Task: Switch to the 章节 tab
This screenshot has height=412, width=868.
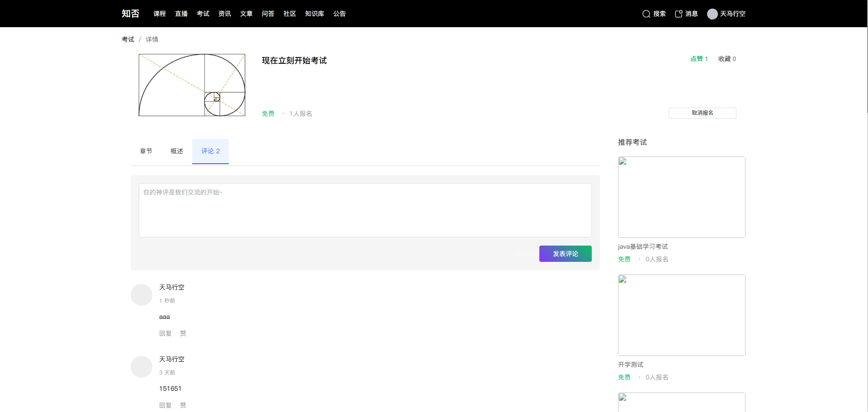Action: click(x=146, y=151)
